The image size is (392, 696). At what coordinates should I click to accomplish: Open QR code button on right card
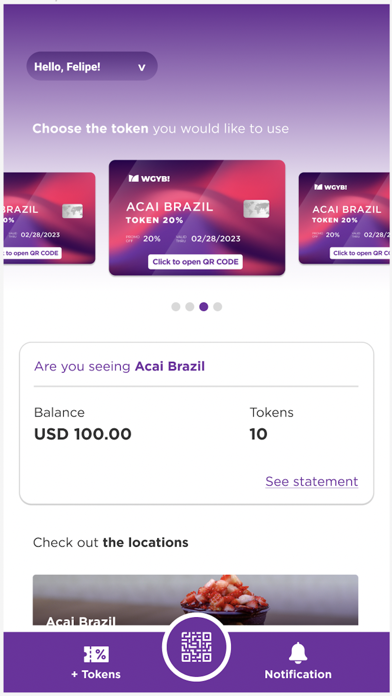pyautogui.click(x=360, y=253)
